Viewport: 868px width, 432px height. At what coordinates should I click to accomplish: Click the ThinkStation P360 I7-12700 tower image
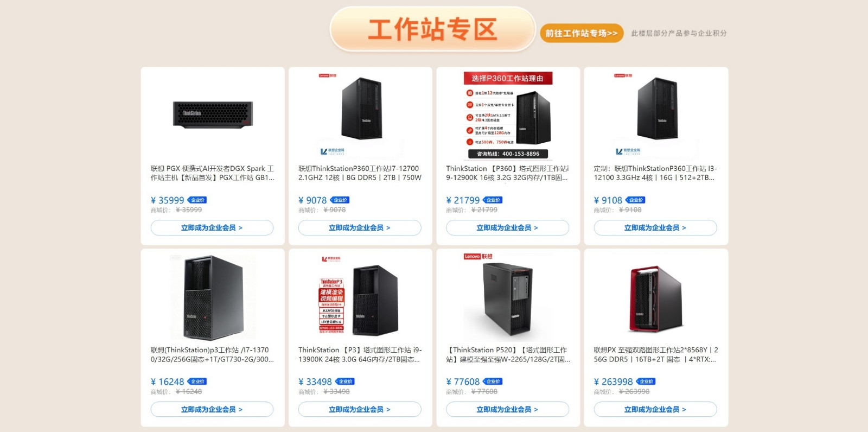360,115
